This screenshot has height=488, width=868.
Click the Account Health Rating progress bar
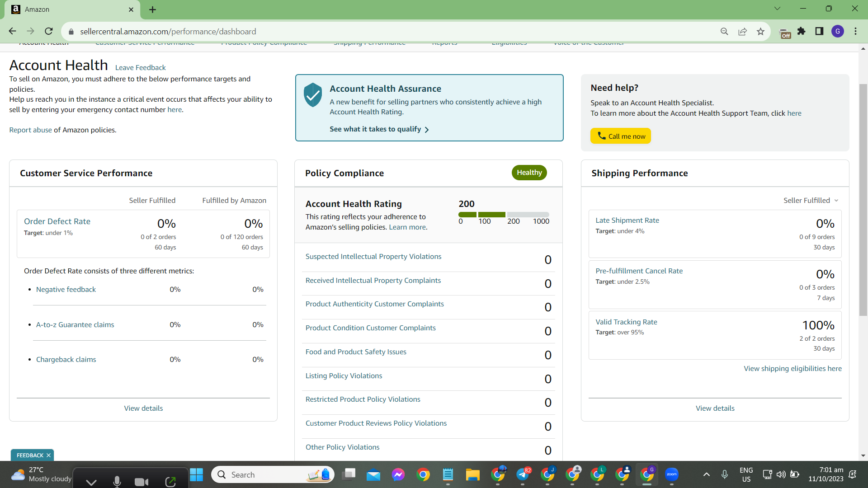coord(504,215)
